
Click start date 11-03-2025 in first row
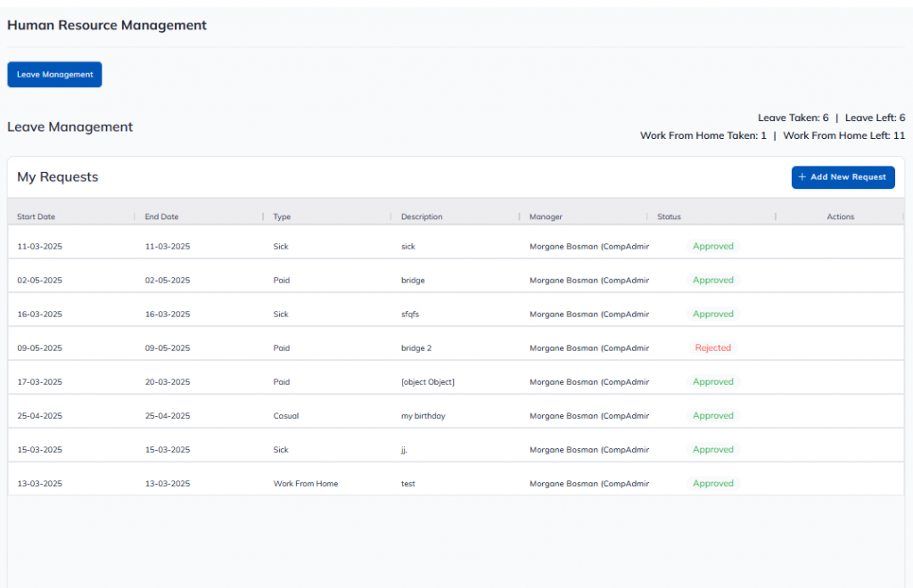(x=40, y=247)
